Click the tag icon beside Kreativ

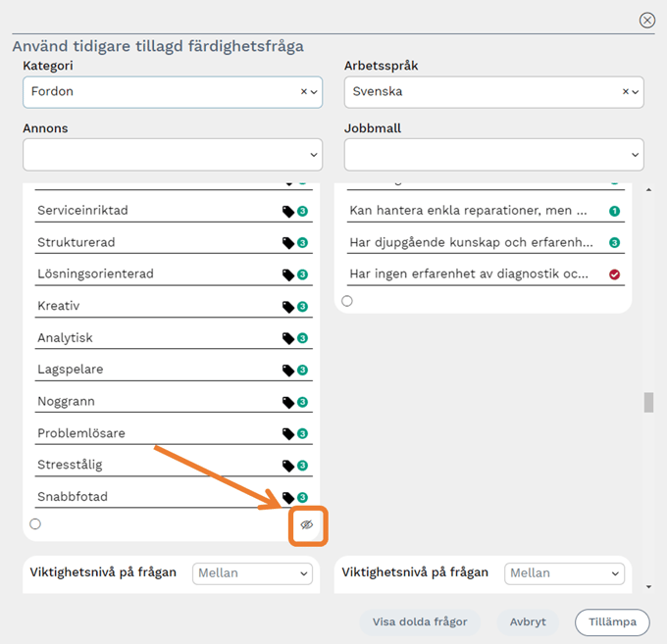[x=288, y=307]
